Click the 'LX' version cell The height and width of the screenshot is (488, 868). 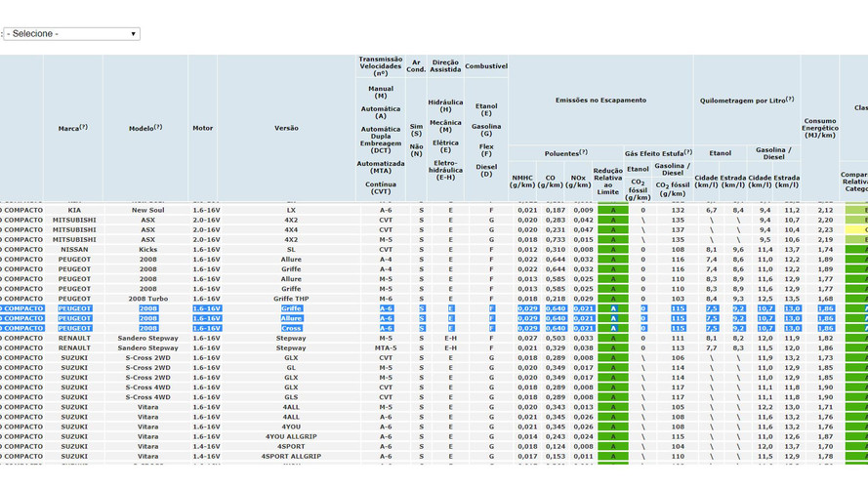pos(291,210)
